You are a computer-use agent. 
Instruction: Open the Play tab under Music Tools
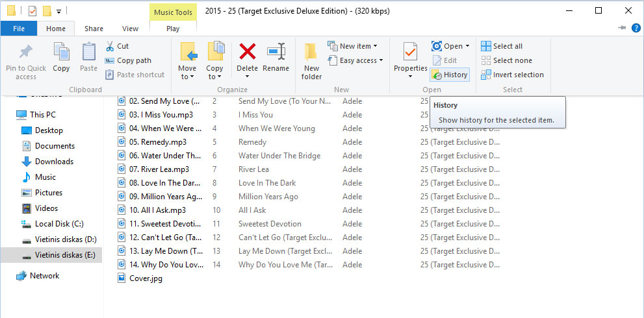(173, 29)
